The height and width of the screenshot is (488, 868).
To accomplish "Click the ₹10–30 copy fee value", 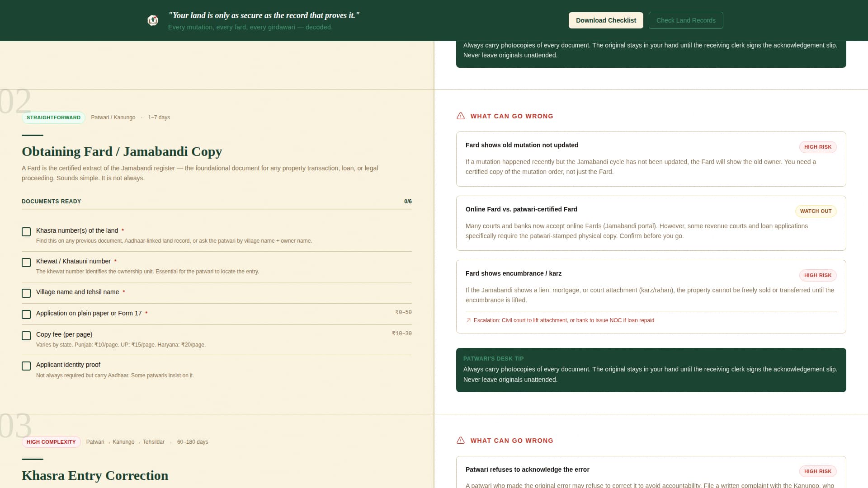I will [402, 333].
